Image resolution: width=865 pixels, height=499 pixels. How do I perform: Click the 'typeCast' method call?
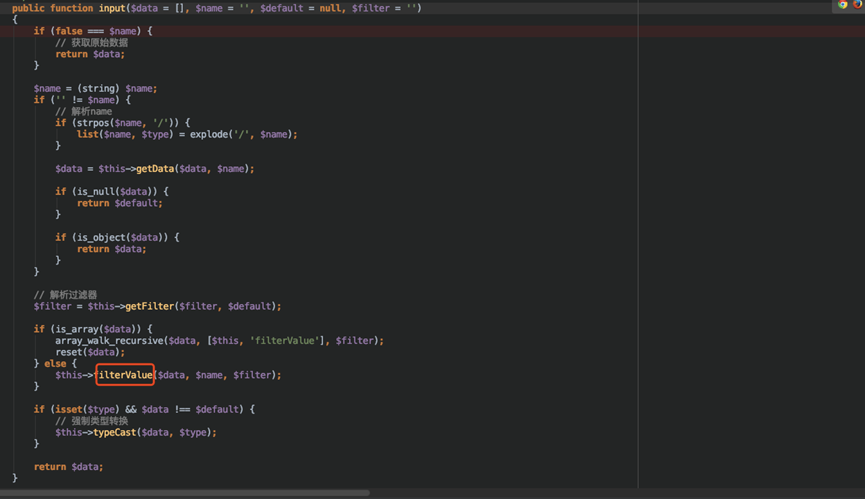click(x=115, y=432)
